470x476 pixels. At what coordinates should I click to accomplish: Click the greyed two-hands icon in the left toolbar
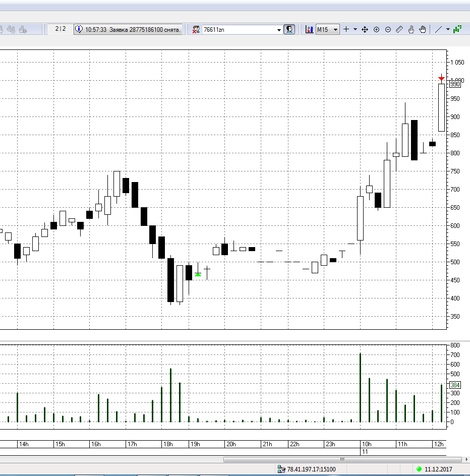pos(11,29)
